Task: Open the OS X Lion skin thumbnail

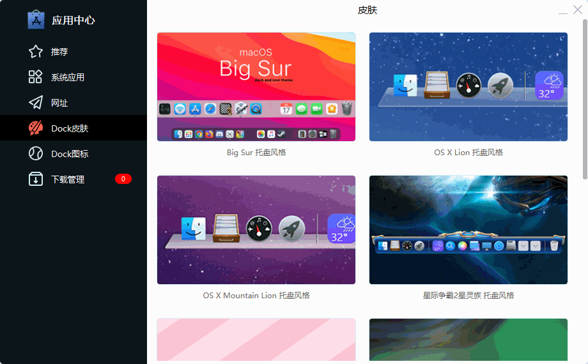Action: tap(468, 87)
